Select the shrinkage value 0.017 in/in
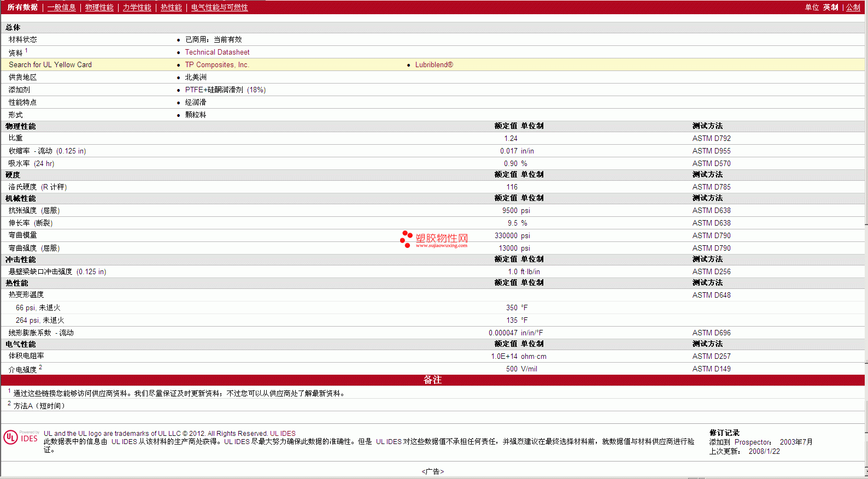This screenshot has height=479, width=868. coord(517,151)
